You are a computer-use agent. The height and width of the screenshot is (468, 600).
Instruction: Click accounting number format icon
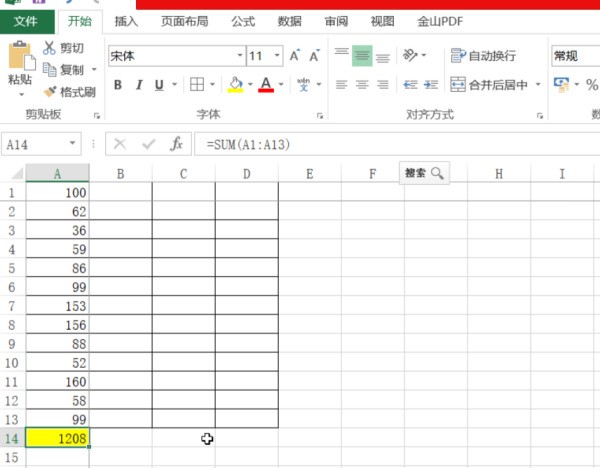point(561,84)
